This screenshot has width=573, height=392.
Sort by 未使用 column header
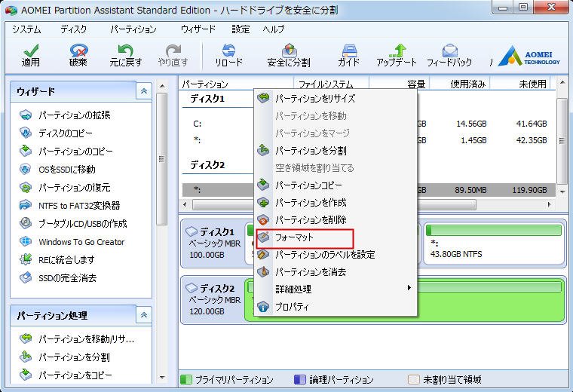[519, 84]
